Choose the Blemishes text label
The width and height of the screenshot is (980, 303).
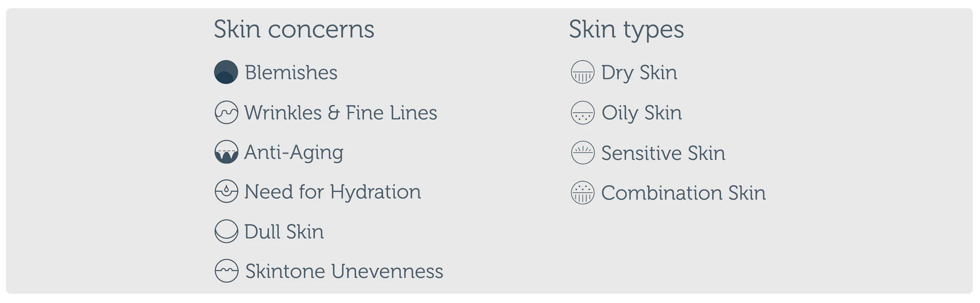(x=291, y=72)
